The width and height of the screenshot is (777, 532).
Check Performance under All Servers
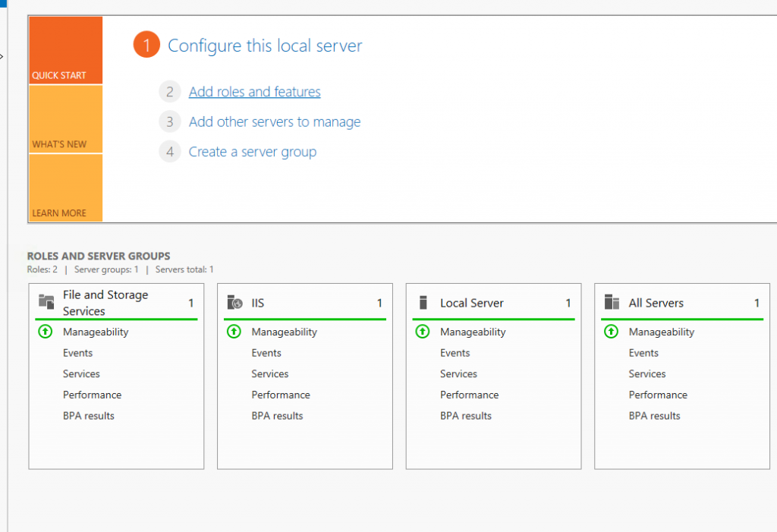coord(658,395)
